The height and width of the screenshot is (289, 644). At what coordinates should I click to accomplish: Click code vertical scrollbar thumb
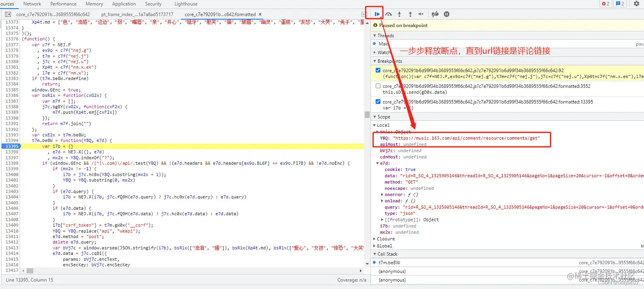[367, 114]
